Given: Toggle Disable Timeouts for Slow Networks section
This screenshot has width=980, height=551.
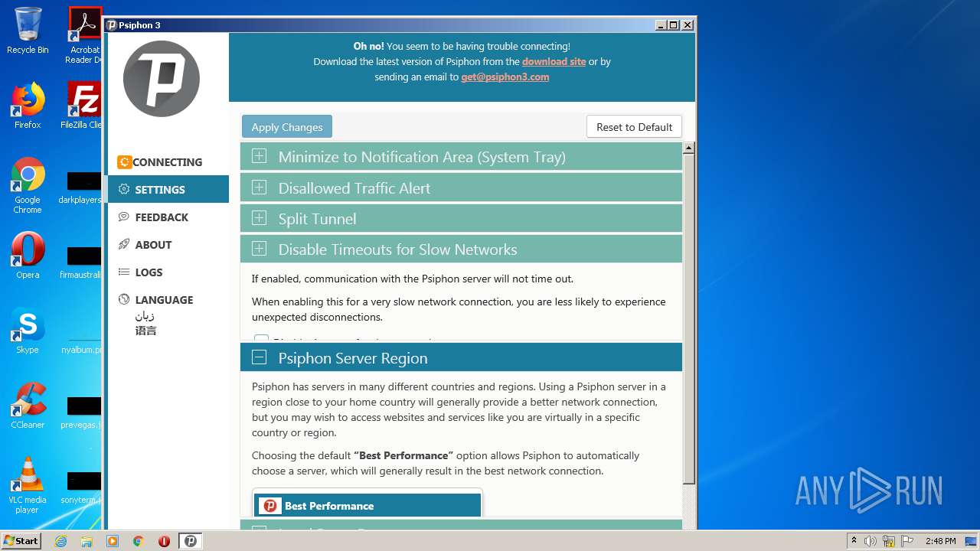Looking at the screenshot, I should [461, 249].
